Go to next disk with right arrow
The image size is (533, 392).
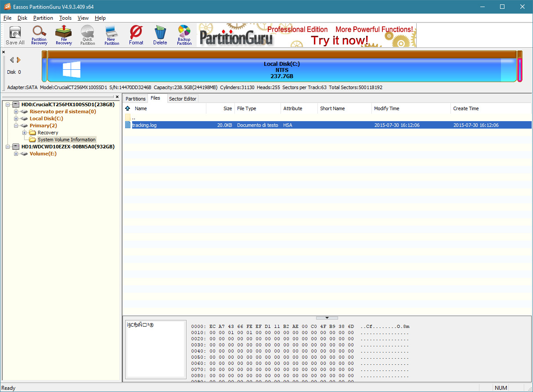point(19,60)
